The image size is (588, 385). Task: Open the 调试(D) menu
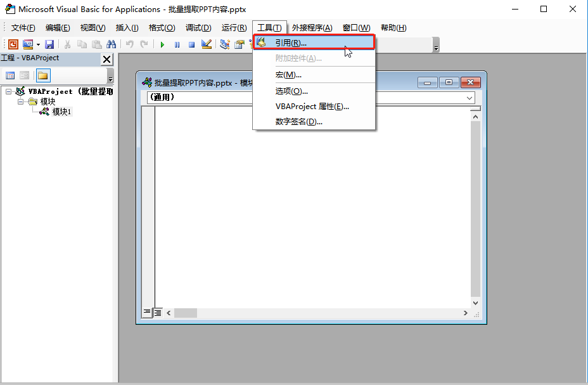pos(198,28)
